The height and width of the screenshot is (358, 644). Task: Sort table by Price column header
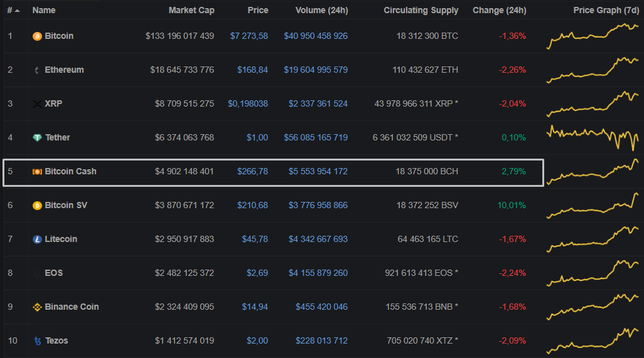point(258,10)
